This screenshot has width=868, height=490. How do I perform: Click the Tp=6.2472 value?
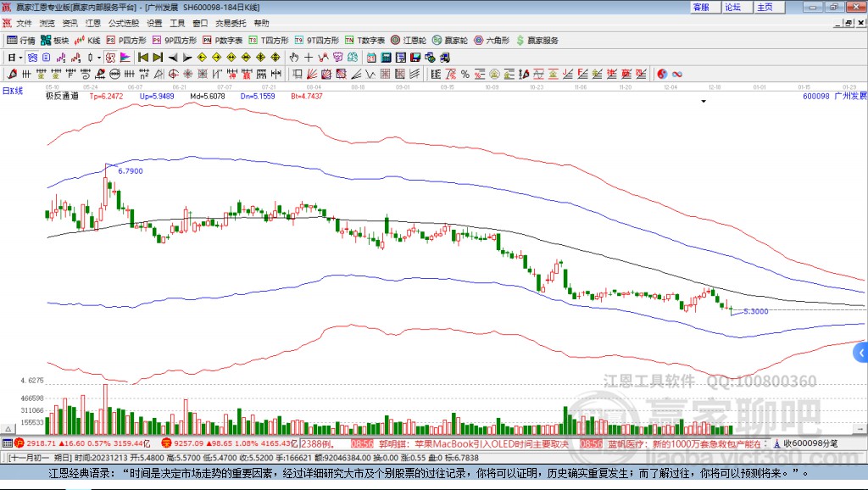(x=106, y=96)
